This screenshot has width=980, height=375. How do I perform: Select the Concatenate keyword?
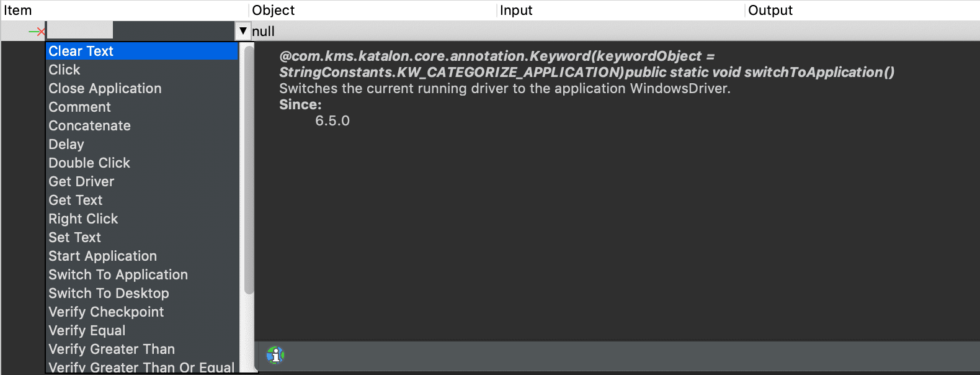click(x=89, y=125)
